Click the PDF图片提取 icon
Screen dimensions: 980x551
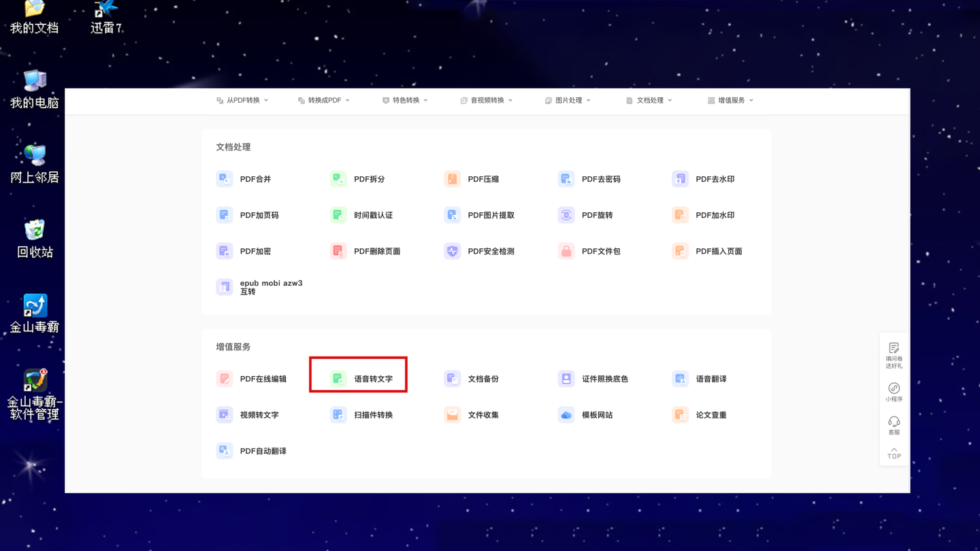coord(453,215)
